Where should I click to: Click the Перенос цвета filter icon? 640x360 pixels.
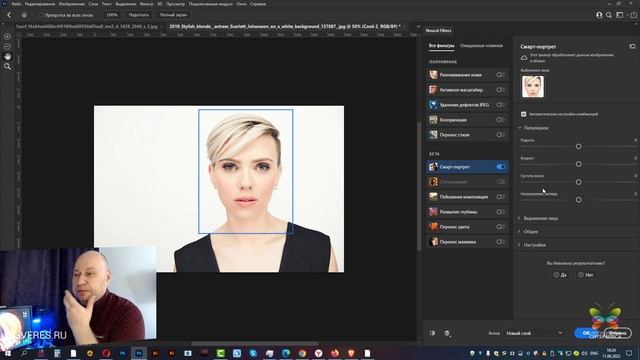(x=433, y=227)
